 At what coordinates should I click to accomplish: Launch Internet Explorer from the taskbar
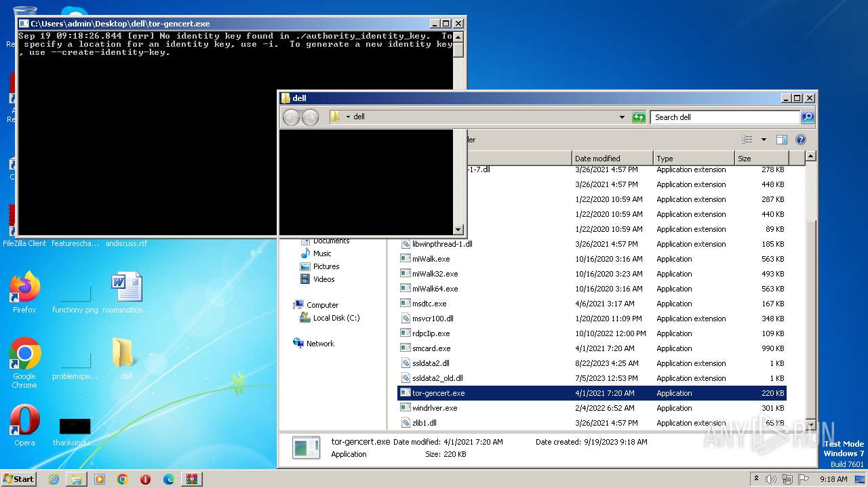[x=54, y=479]
